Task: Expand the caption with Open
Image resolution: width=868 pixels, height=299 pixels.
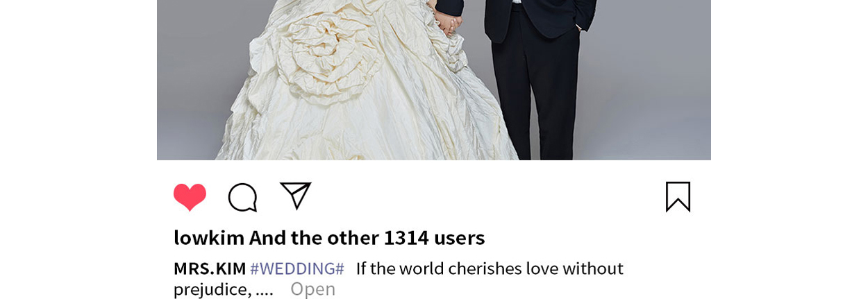Action: pos(312,289)
